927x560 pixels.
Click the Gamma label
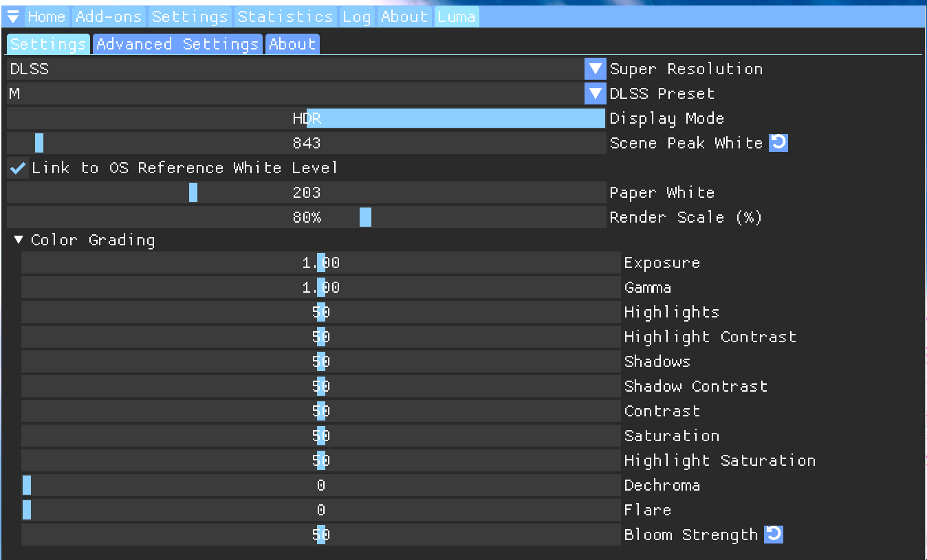pos(648,287)
